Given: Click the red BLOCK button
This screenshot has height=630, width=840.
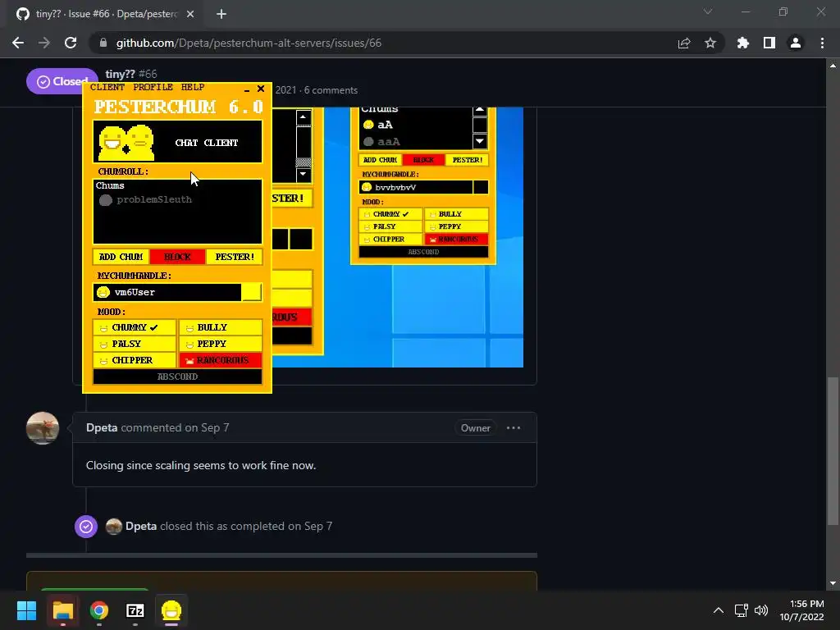Looking at the screenshot, I should tap(177, 257).
